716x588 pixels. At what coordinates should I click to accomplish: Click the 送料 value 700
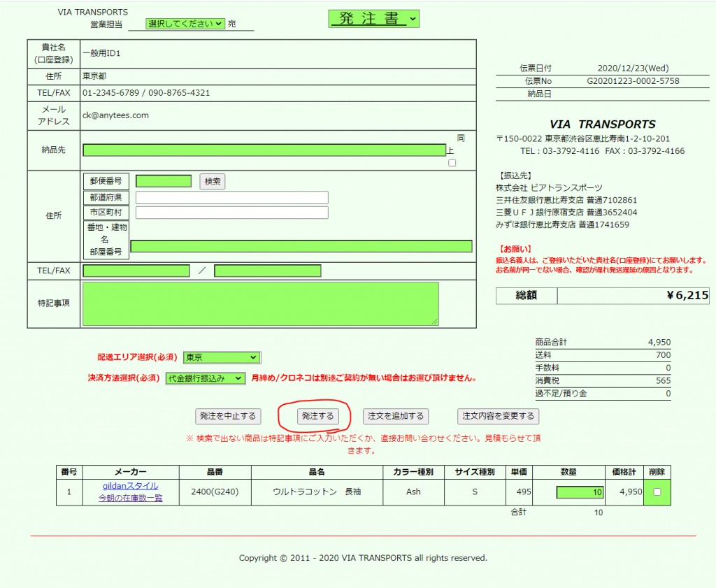[x=663, y=354]
